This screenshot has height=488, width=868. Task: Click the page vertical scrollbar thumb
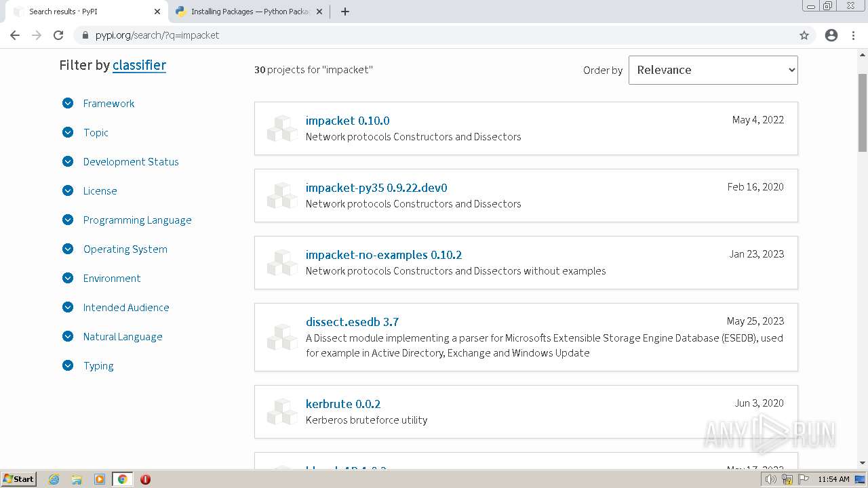tap(862, 112)
